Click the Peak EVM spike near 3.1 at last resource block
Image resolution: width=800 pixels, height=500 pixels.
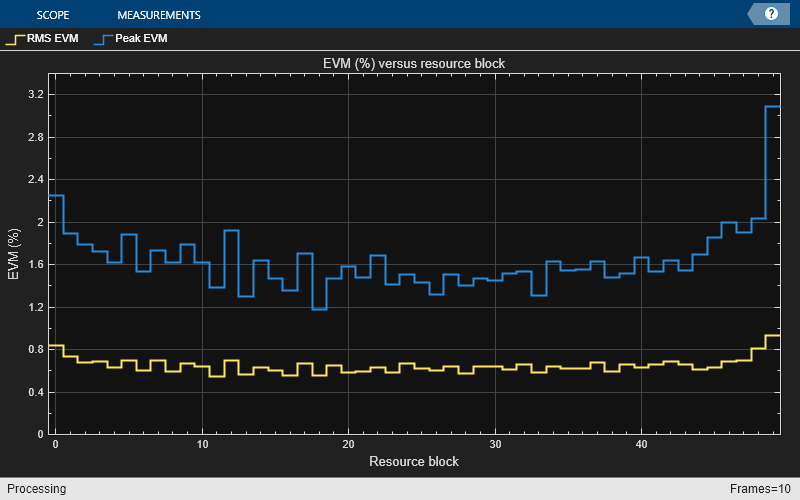point(773,106)
